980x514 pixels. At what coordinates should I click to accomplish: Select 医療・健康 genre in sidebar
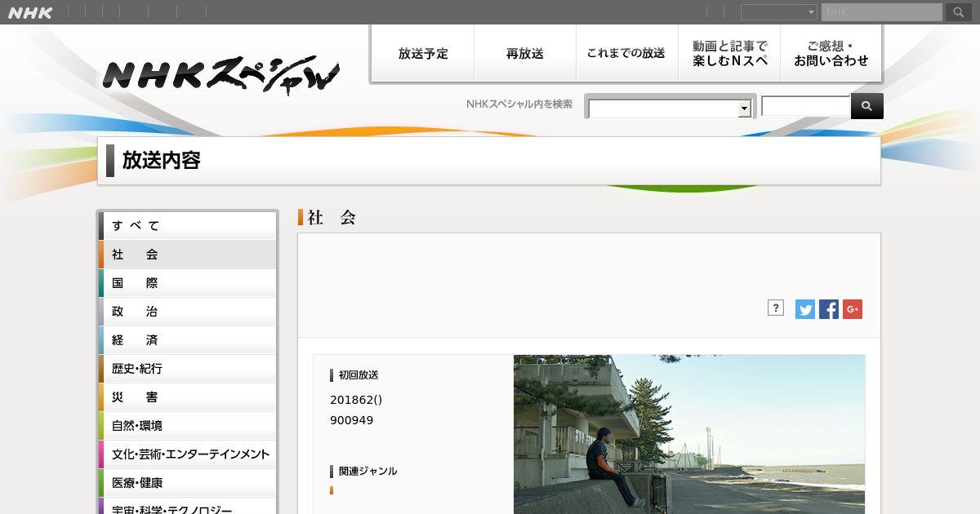(187, 483)
